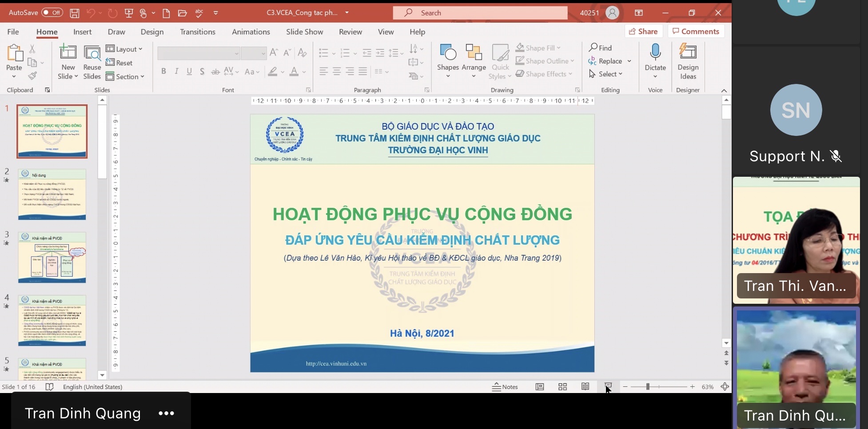The image size is (868, 429).
Task: Click Increase Indent icon
Action: point(380,53)
